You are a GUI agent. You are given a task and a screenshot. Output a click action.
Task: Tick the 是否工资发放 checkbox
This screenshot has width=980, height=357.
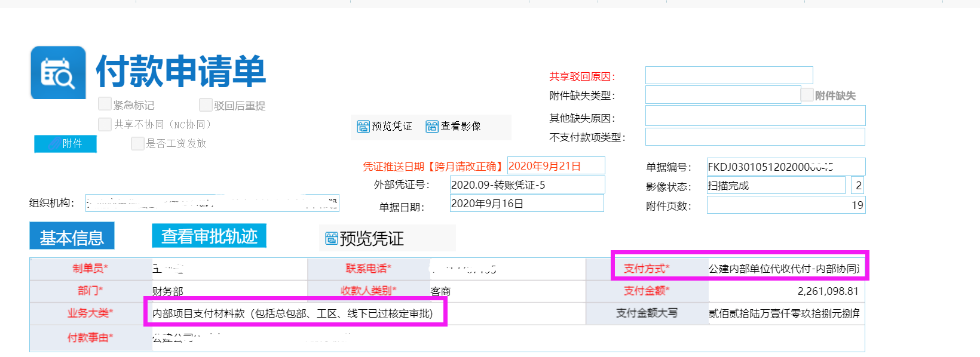137,143
